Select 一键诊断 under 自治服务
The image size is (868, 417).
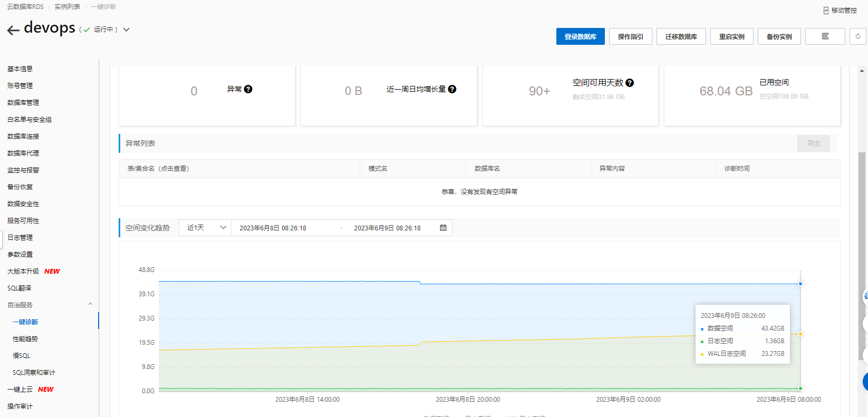pos(25,322)
